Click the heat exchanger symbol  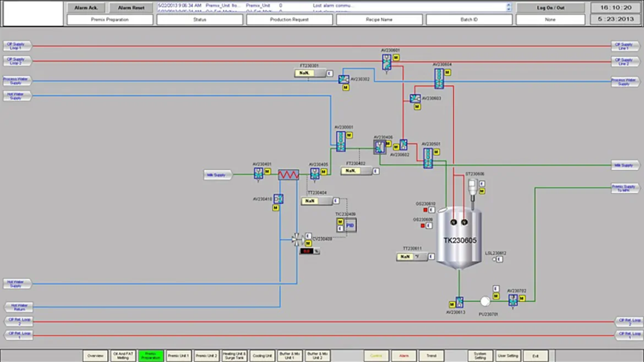point(288,175)
